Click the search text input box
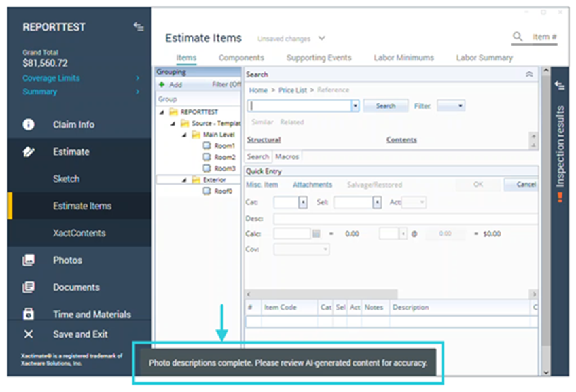 click(x=300, y=106)
